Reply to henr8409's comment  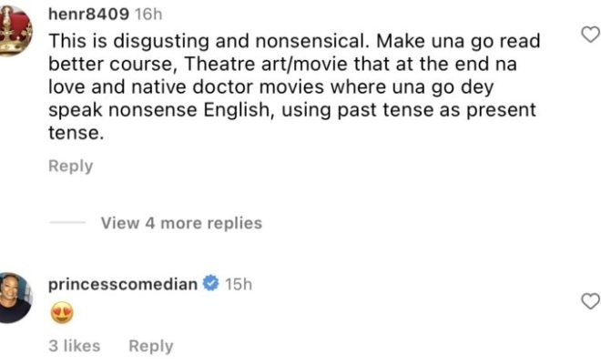(x=70, y=166)
